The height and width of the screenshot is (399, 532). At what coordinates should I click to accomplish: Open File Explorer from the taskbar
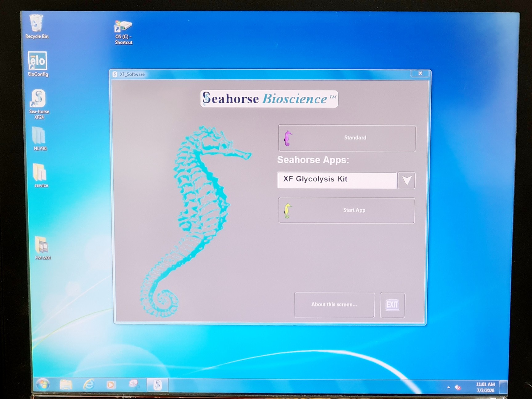click(66, 385)
